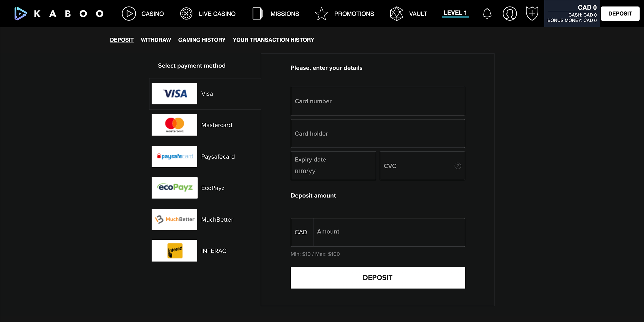Select the Interac logo thumbnail
The height and width of the screenshot is (322, 644).
(x=174, y=251)
